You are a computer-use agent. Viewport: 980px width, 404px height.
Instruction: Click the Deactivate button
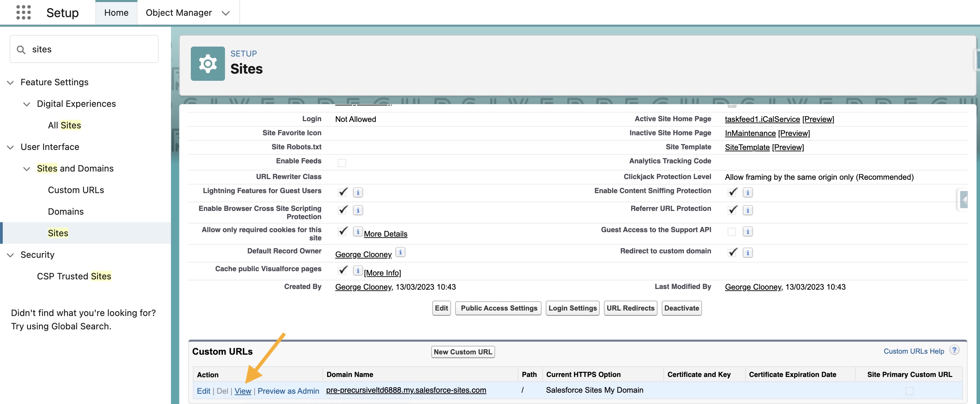point(681,308)
